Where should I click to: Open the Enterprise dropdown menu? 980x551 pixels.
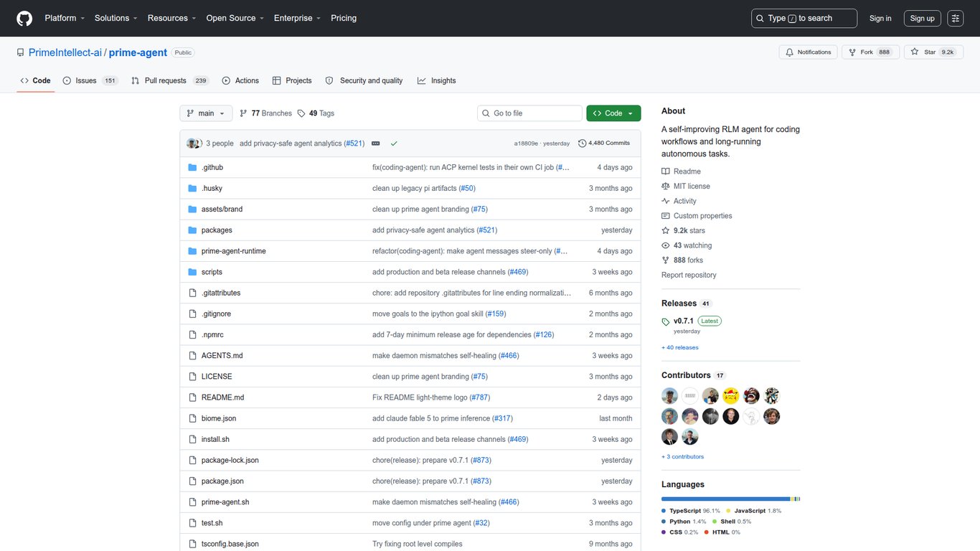297,18
